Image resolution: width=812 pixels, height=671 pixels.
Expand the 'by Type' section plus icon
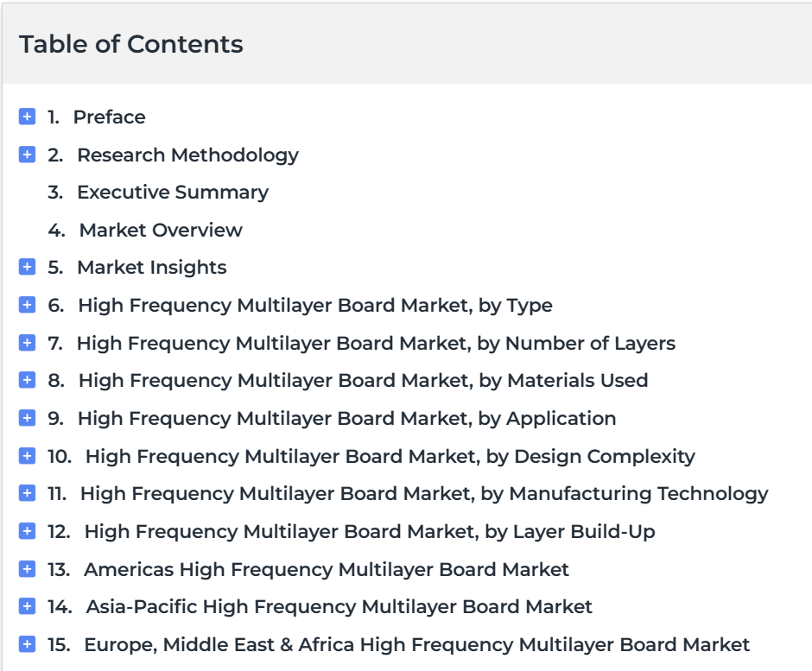(27, 305)
